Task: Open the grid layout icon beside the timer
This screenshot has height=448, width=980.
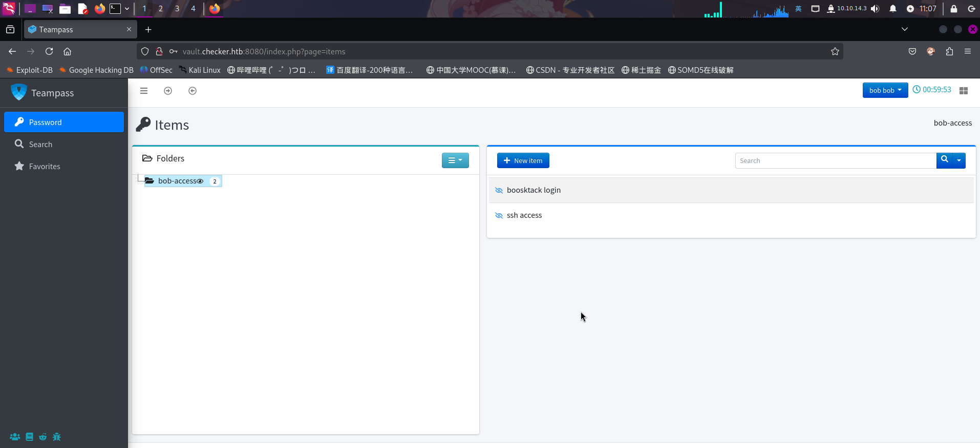Action: click(x=964, y=91)
